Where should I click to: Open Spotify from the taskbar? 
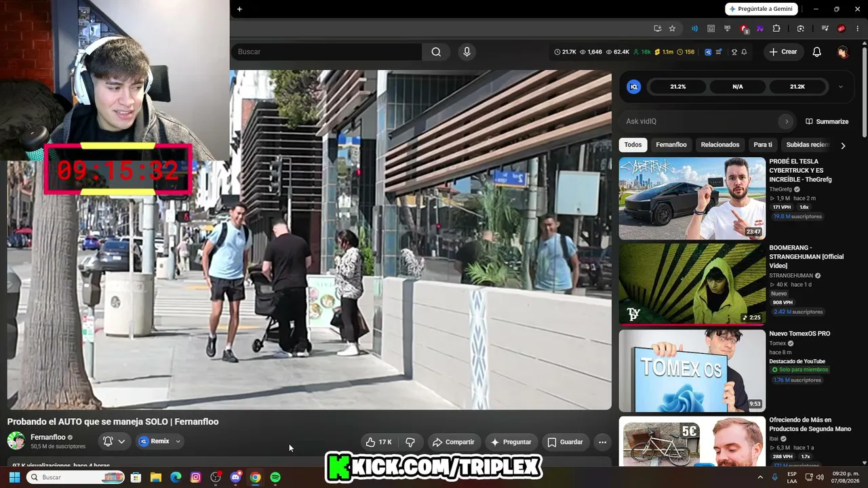coord(275,477)
